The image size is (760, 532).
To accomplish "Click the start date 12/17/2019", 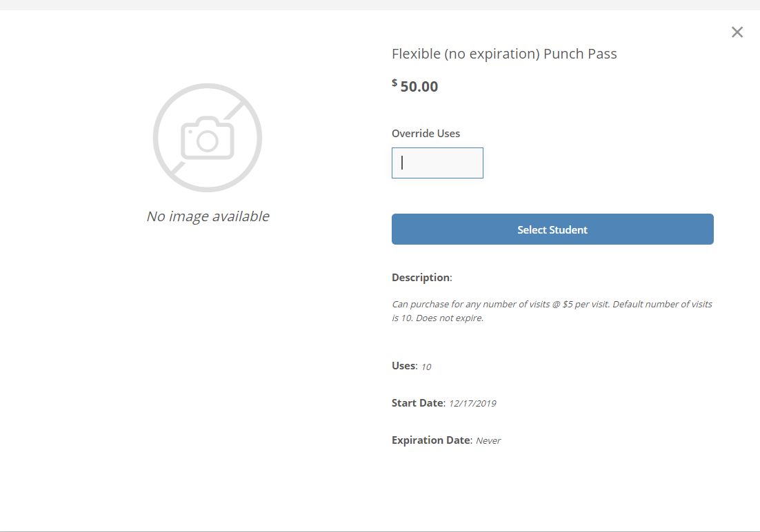I will (472, 404).
